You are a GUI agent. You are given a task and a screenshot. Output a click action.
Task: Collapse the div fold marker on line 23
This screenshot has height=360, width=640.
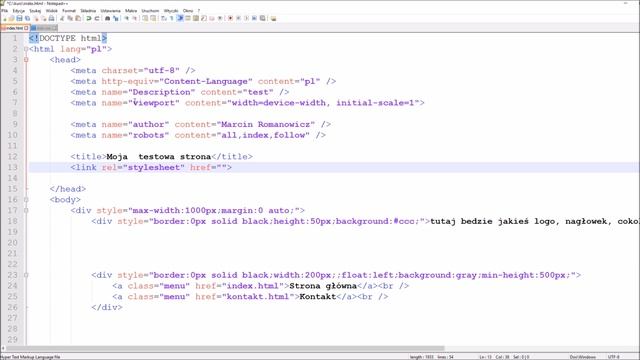pyautogui.click(x=26, y=275)
